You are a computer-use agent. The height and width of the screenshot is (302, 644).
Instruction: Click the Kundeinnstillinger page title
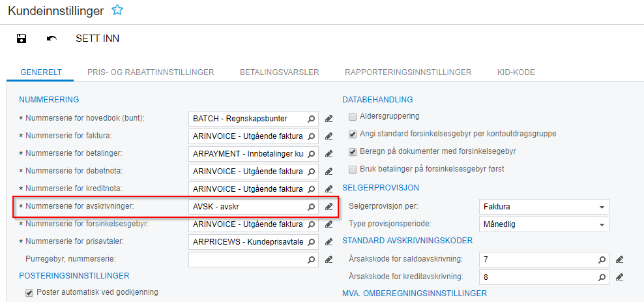pos(56,10)
